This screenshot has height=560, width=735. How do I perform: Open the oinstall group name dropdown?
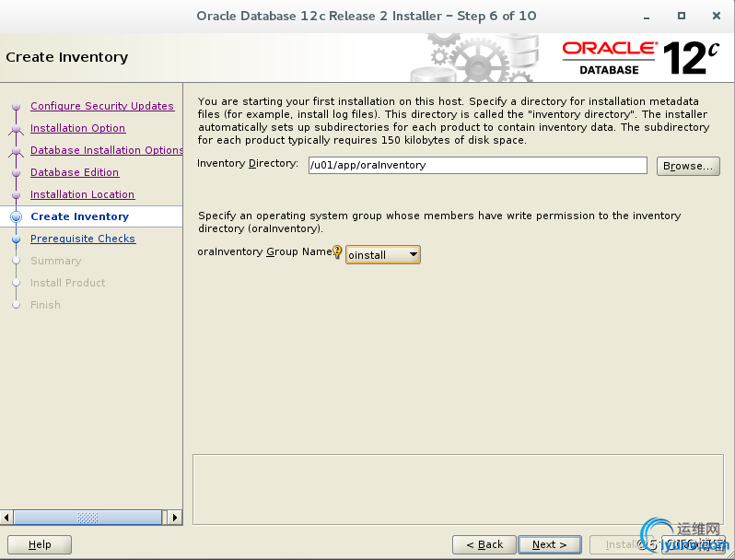[x=382, y=255]
